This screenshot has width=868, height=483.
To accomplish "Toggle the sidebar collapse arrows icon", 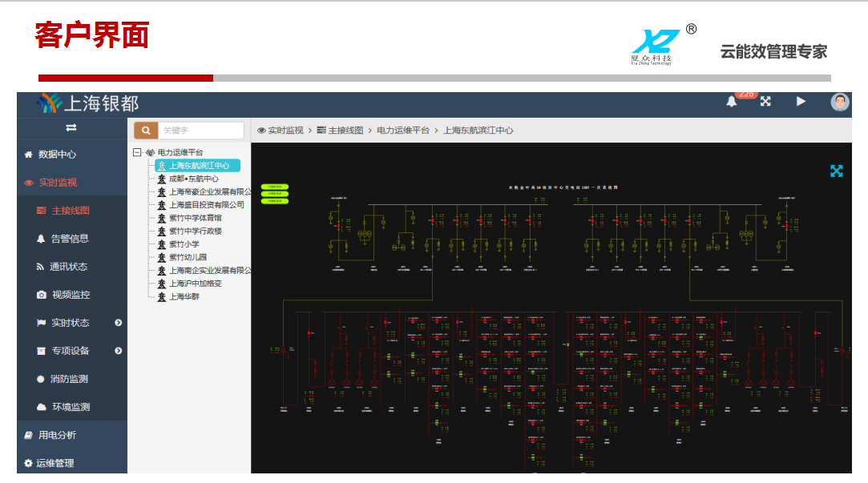I will coord(71,128).
